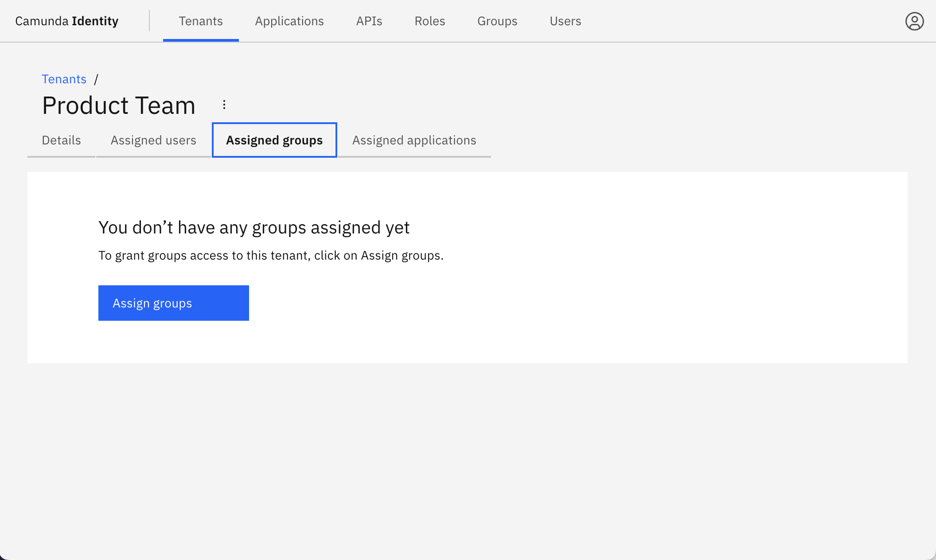Click the Tenants navigation icon
The image size is (936, 560).
[201, 21]
